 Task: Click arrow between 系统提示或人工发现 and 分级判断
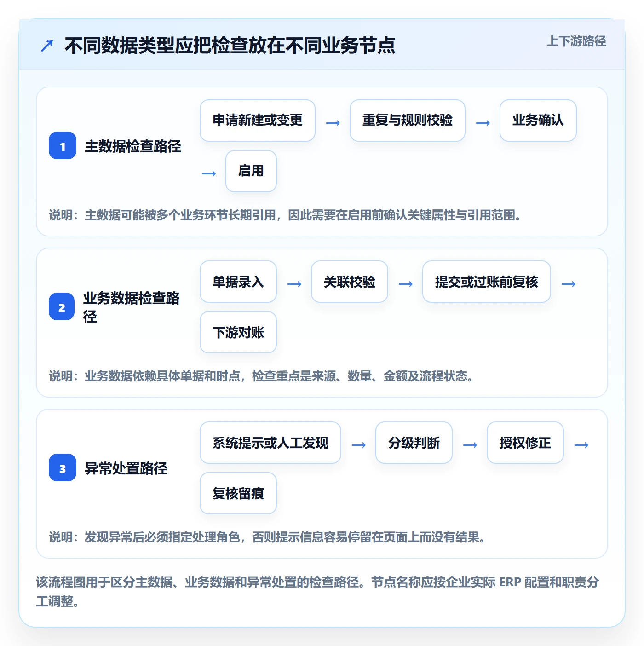(359, 445)
